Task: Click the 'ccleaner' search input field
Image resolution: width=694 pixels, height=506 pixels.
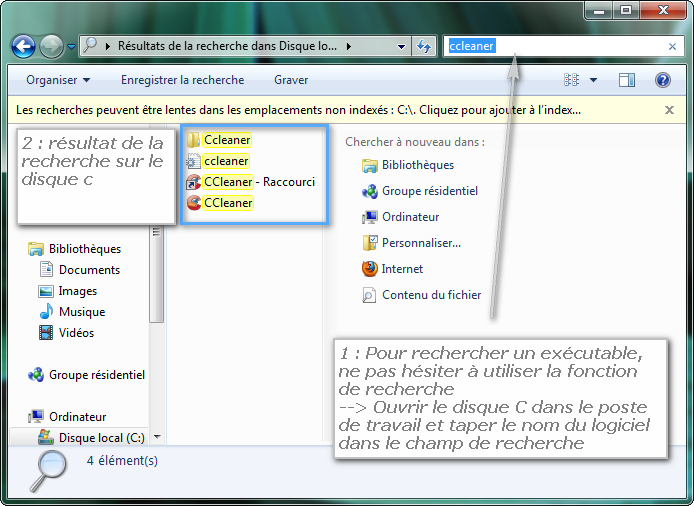Action: pos(553,46)
